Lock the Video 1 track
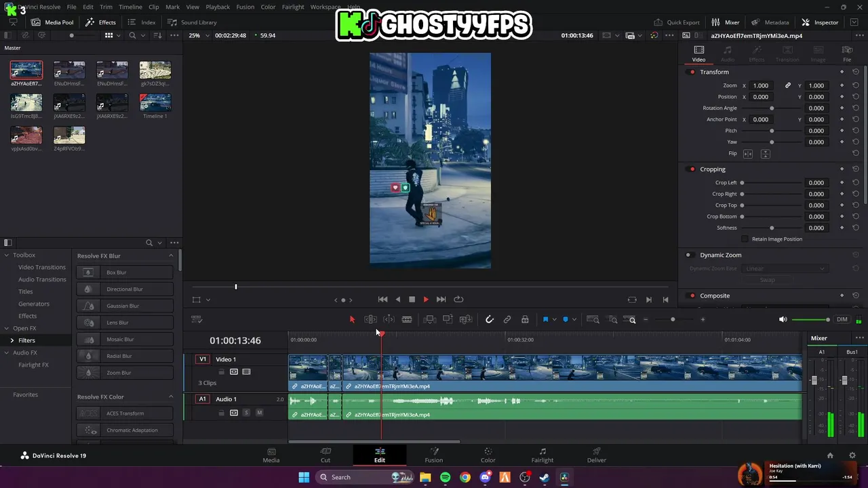868x488 pixels. tap(221, 372)
